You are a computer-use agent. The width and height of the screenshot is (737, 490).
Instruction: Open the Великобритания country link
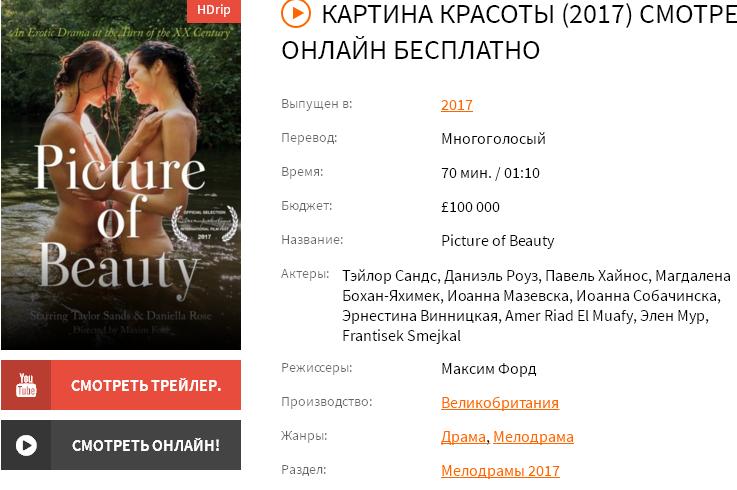[x=500, y=403]
